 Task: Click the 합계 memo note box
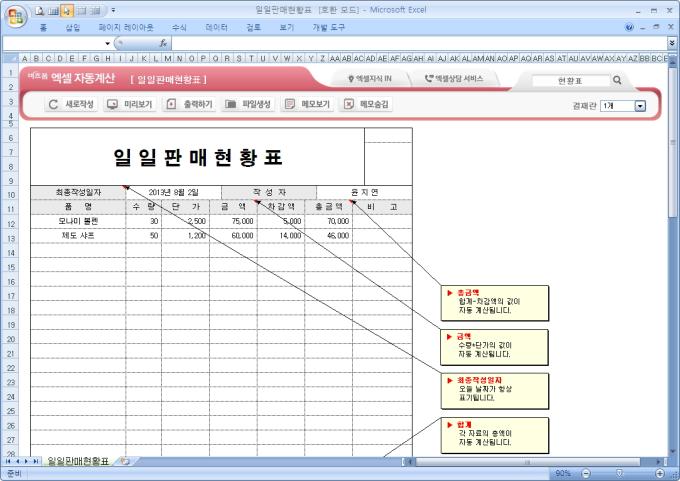495,435
